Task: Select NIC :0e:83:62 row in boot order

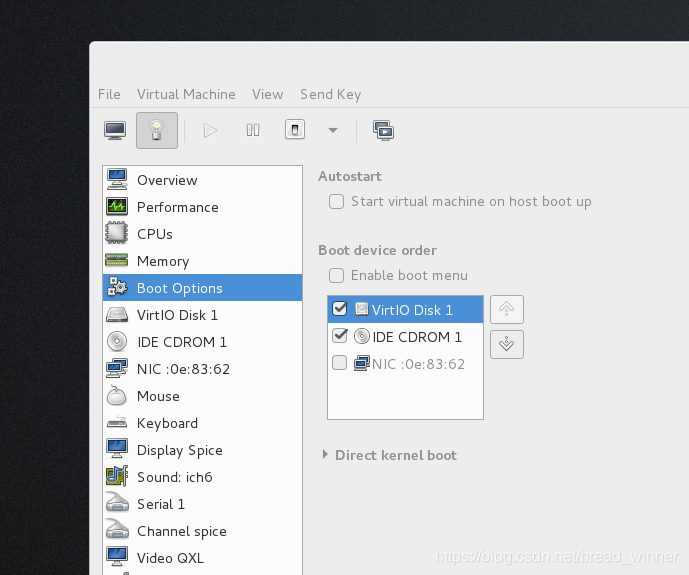Action: [x=406, y=364]
